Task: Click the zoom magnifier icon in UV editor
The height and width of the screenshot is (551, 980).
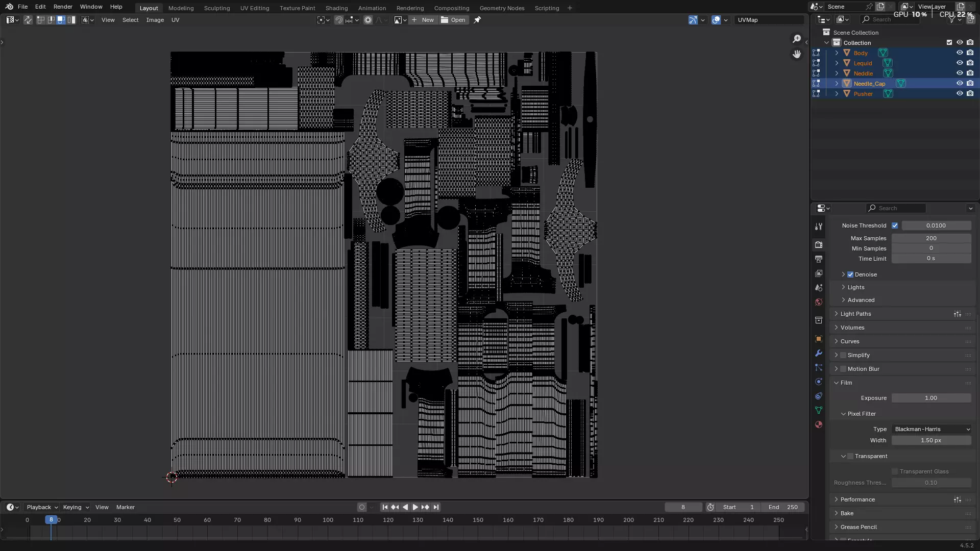Action: point(797,39)
